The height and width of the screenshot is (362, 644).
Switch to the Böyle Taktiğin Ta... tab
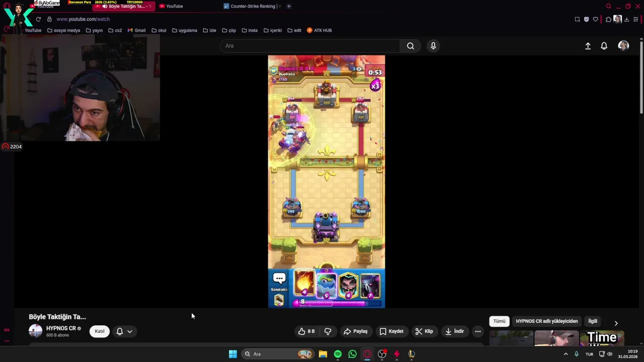pyautogui.click(x=124, y=6)
